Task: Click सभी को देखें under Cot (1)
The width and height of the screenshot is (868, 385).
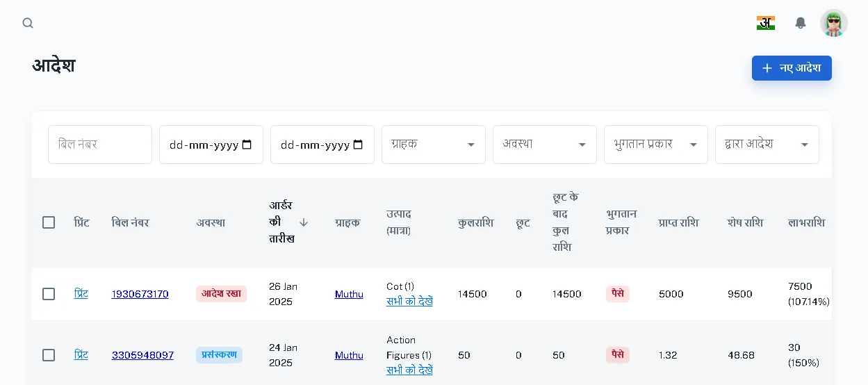Action: click(409, 302)
